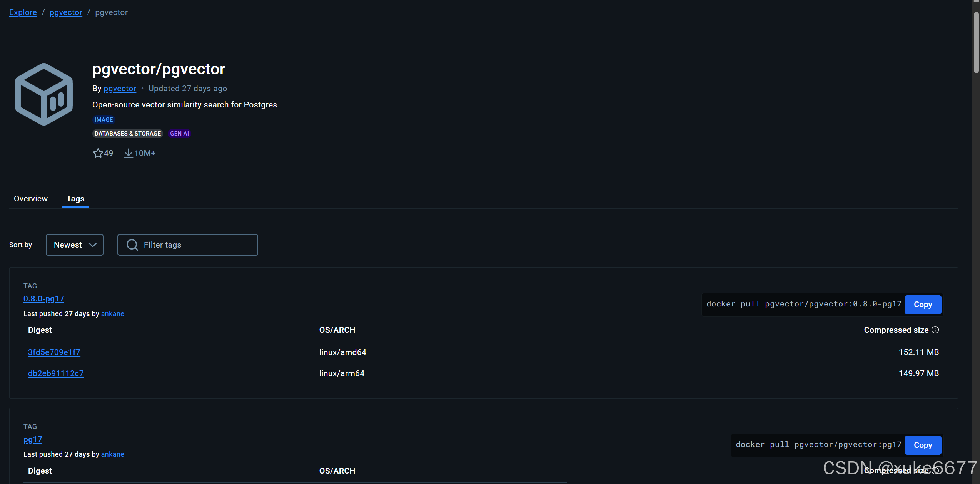Click the star rating icon

pos(98,153)
